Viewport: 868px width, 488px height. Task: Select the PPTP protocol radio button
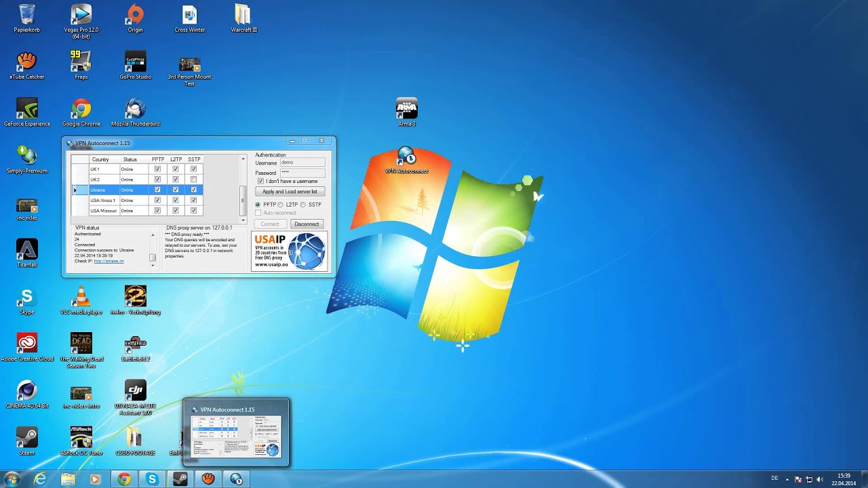coord(258,205)
